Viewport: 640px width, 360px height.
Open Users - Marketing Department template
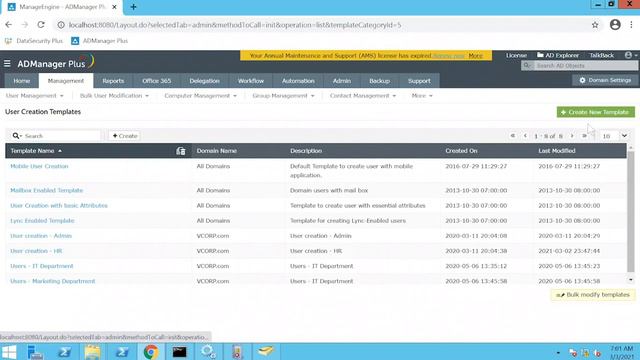point(53,281)
